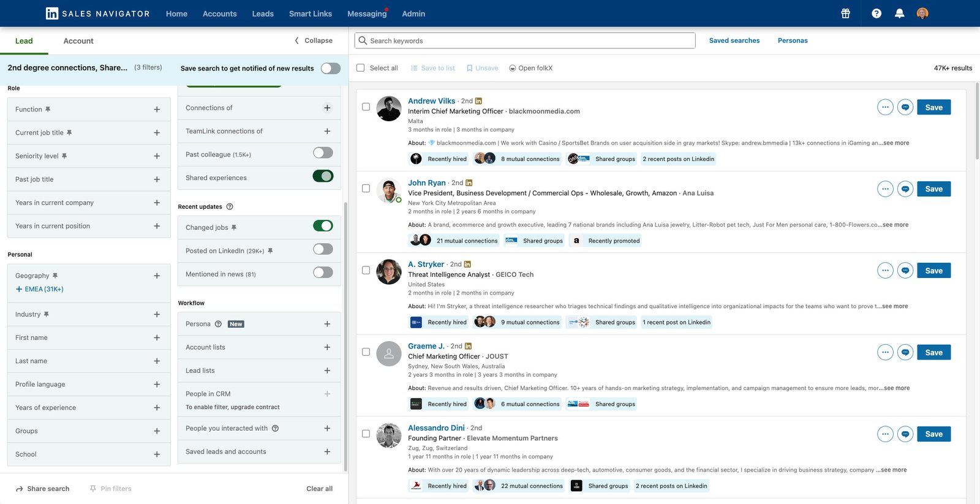Open Smart Links from the top navigation
The image size is (980, 504).
pyautogui.click(x=311, y=13)
